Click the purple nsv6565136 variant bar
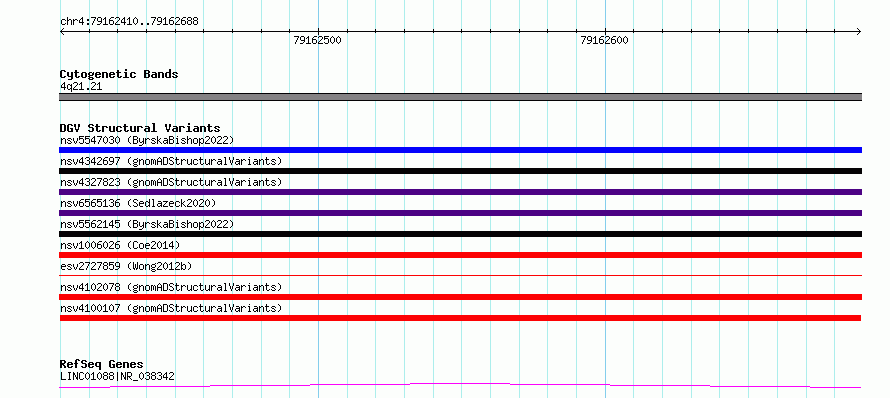This screenshot has height=398, width=890. point(460,213)
